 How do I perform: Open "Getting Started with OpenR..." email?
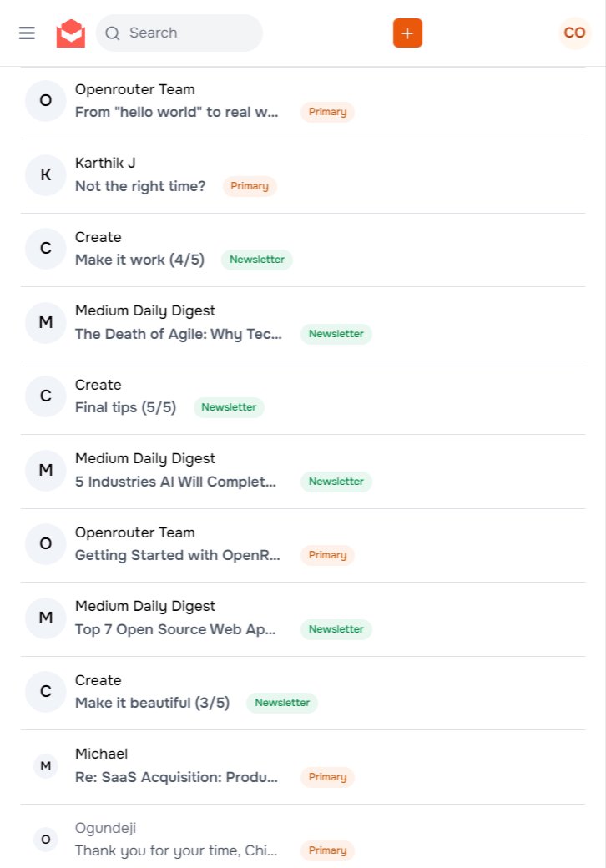coord(176,555)
